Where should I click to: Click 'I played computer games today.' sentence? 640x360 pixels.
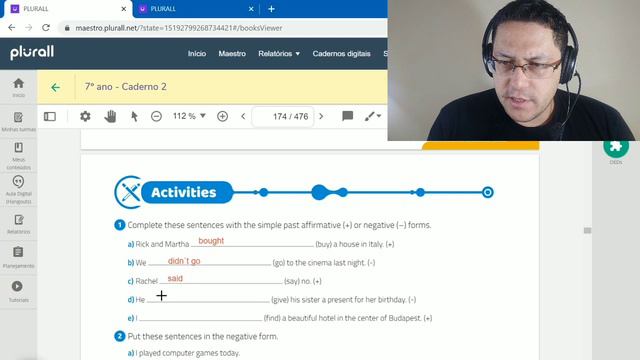(x=187, y=353)
